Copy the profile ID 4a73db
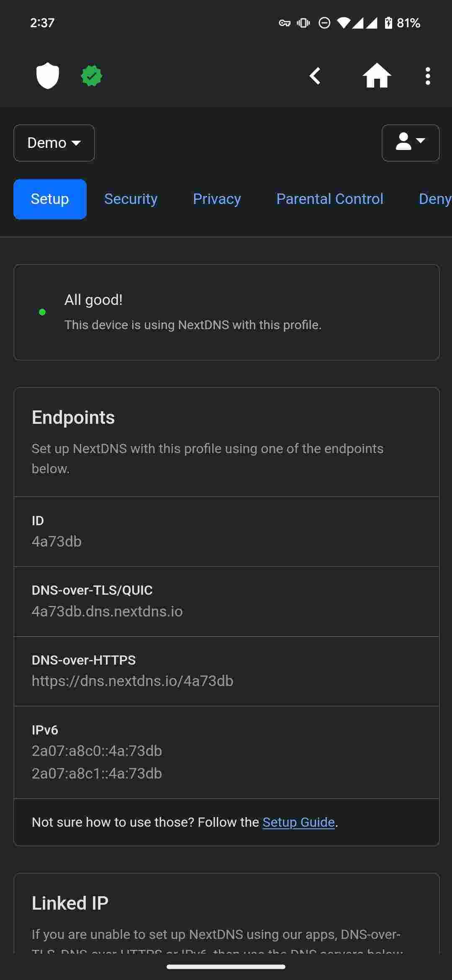The width and height of the screenshot is (452, 980). click(x=57, y=541)
